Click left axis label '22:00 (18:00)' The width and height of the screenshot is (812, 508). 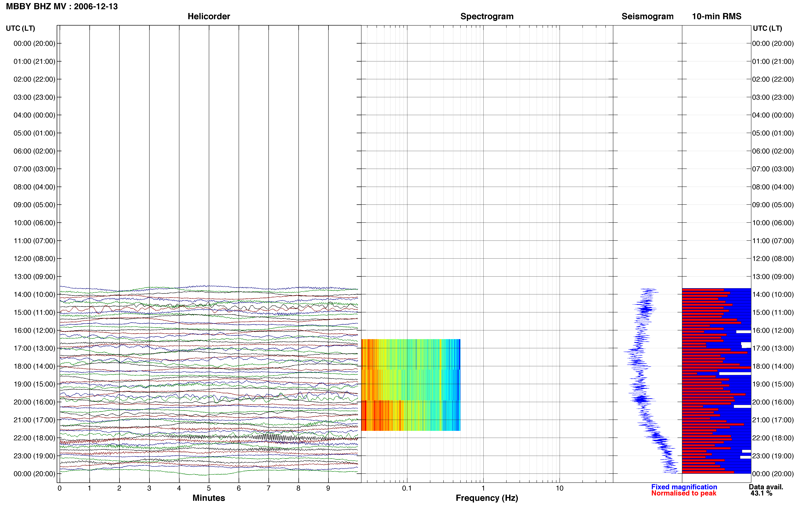[x=34, y=438]
